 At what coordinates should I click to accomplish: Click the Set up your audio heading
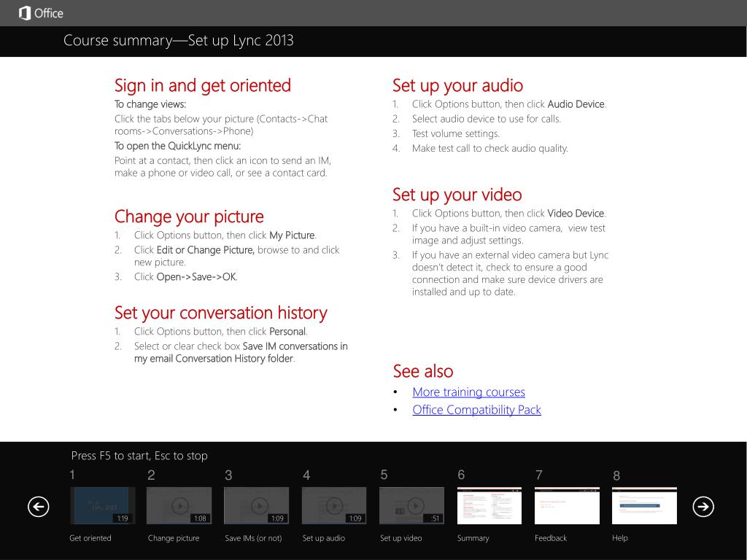[458, 86]
